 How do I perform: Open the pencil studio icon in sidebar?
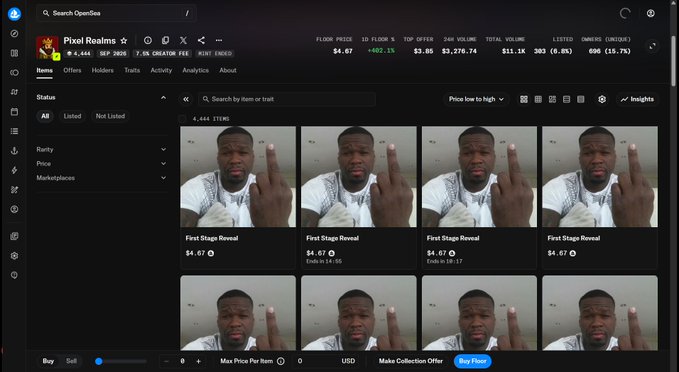pyautogui.click(x=14, y=190)
